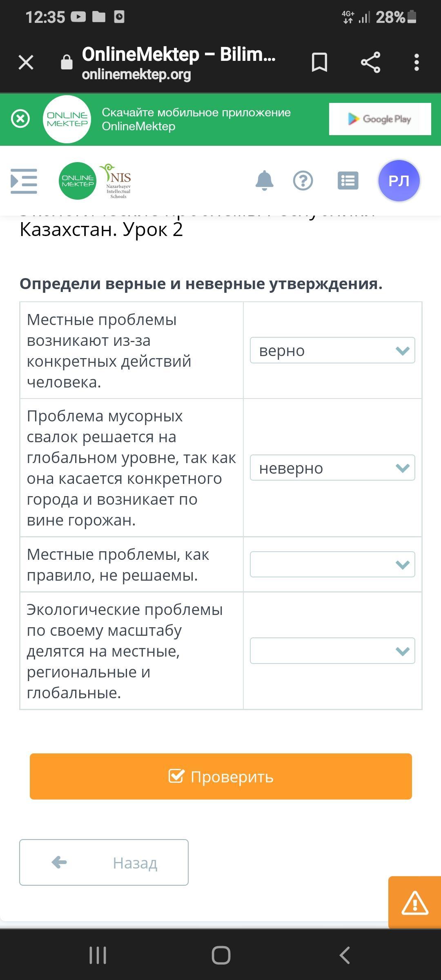Open the list view icon in header
This screenshot has height=980, width=441.
348,180
